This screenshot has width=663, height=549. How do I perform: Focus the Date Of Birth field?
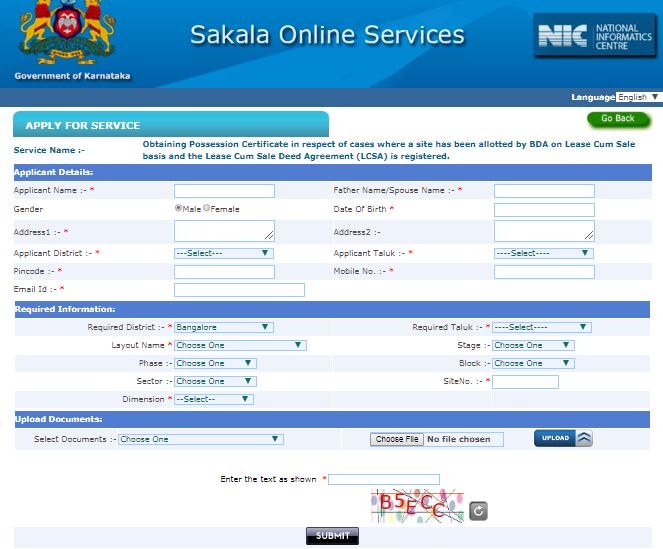[x=544, y=210]
